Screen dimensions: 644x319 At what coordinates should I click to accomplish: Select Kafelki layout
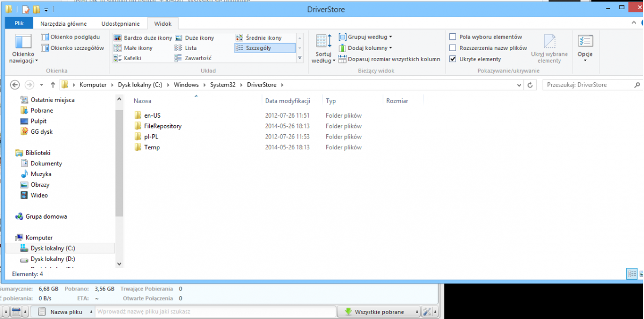click(x=128, y=58)
